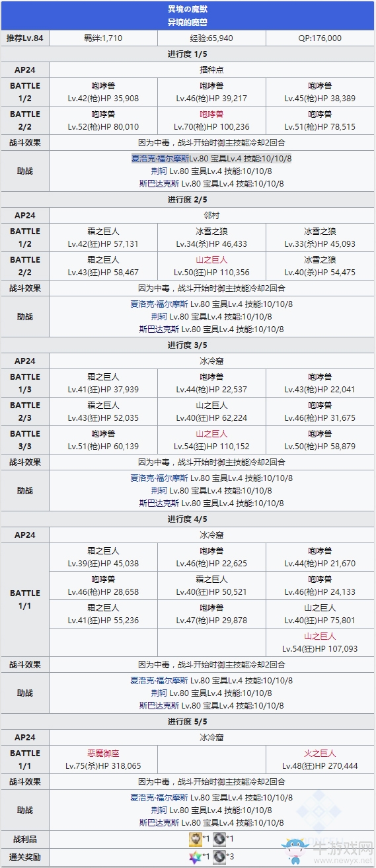
Task: Click the silver icon marked *3 in 通关奖励
Action: [x=219, y=856]
